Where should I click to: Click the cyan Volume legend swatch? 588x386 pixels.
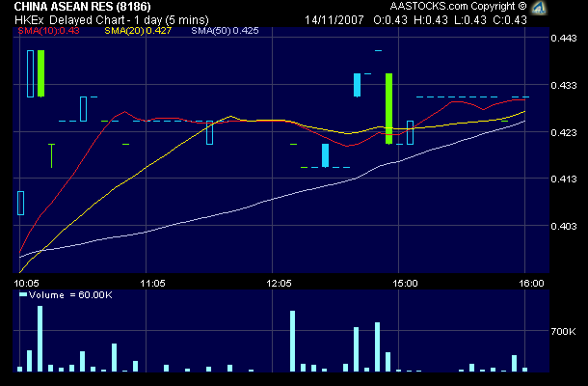(x=23, y=294)
